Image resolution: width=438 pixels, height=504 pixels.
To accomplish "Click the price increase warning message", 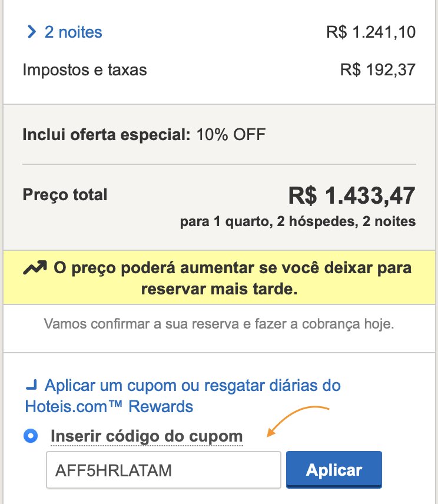I will [x=232, y=278].
